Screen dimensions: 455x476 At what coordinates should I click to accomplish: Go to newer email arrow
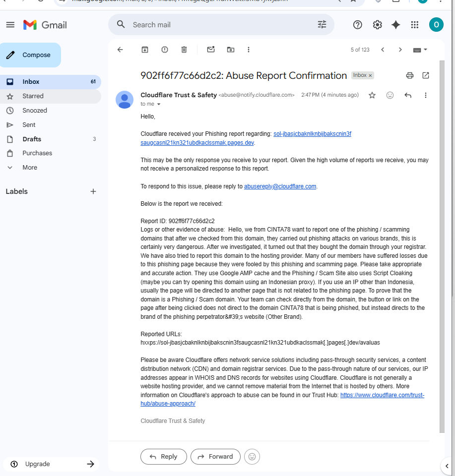coord(383,50)
